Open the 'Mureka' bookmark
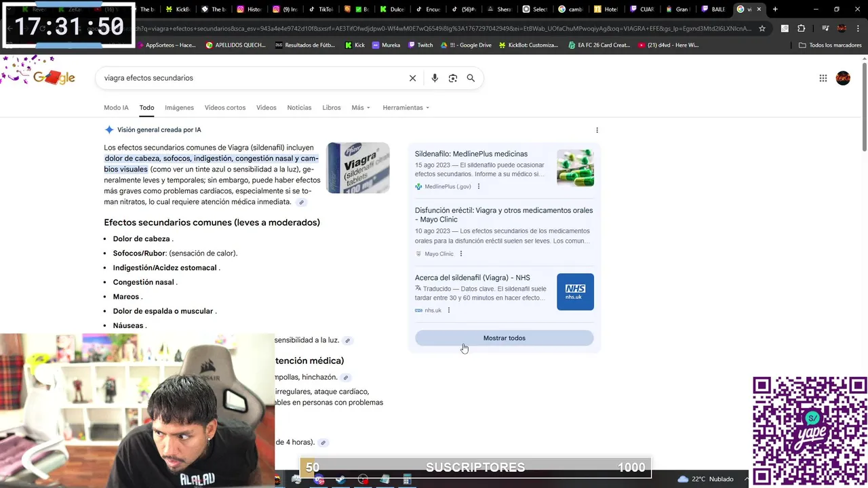This screenshot has height=488, width=868. click(386, 45)
